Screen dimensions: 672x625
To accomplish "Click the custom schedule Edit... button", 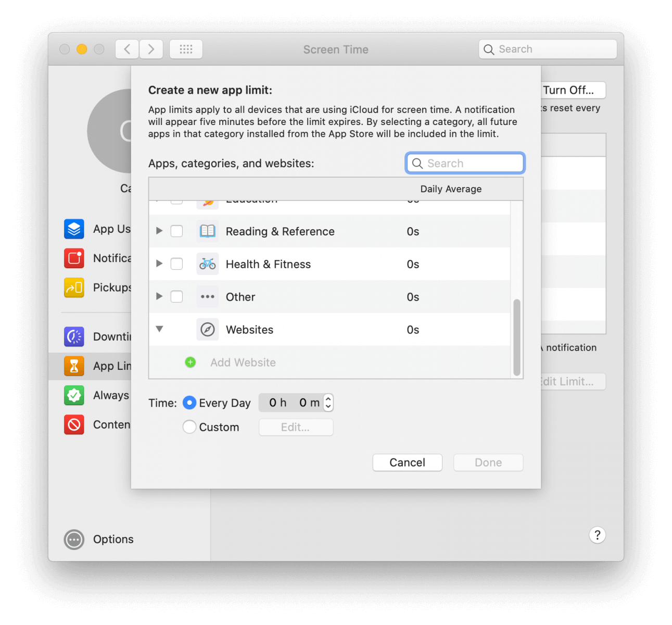I will pos(296,427).
